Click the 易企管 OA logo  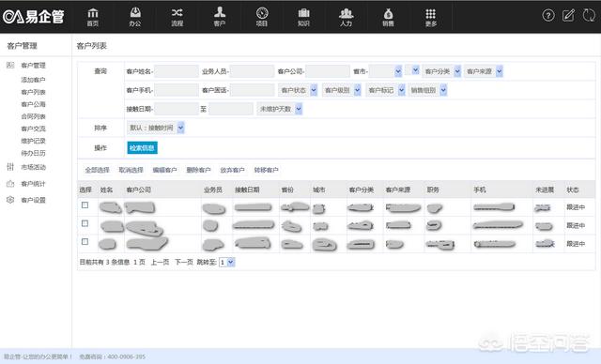[x=34, y=17]
